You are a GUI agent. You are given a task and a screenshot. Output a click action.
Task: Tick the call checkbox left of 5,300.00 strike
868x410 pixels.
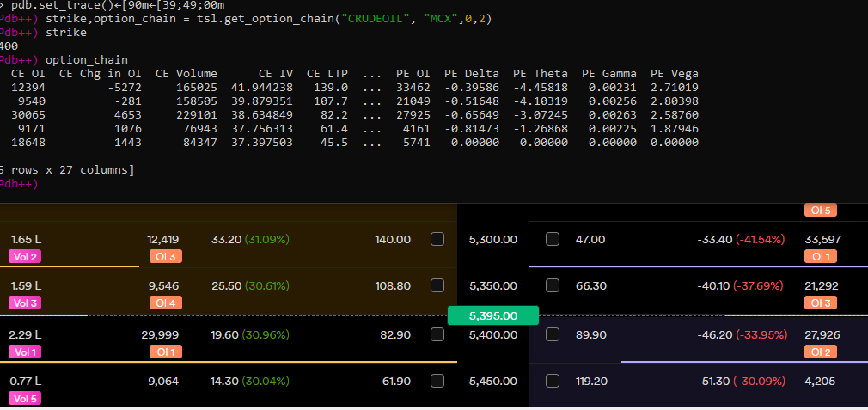coord(437,239)
